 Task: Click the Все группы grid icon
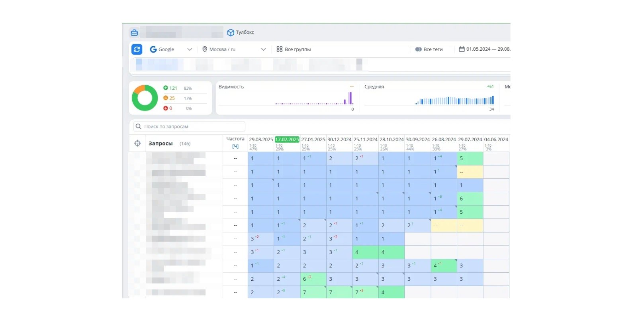tap(280, 49)
